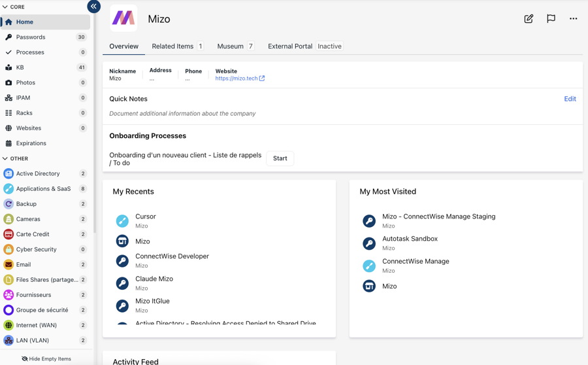Click the Photos camera icon
This screenshot has width=588, height=365.
pyautogui.click(x=8, y=82)
